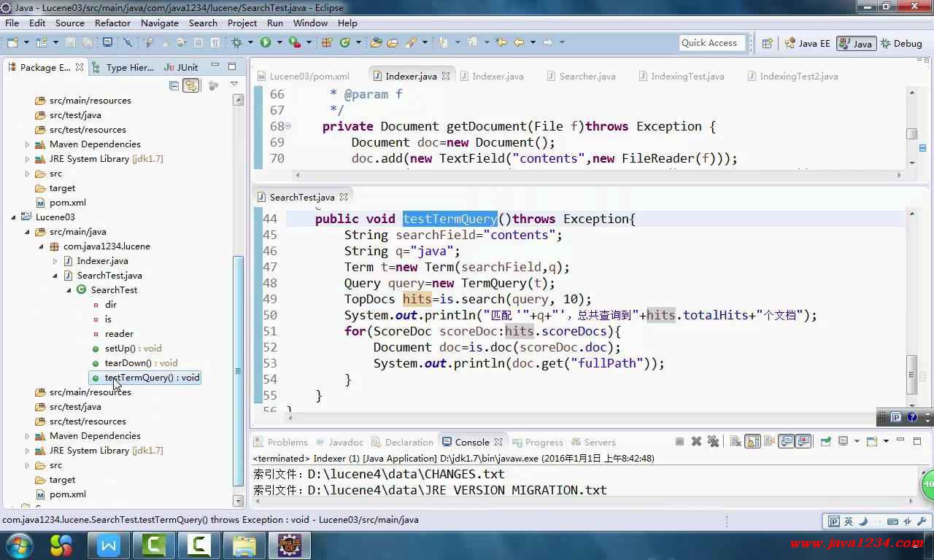Toggle Word Wrap in Console toolbar
The height and width of the screenshot is (560, 934).
[770, 441]
